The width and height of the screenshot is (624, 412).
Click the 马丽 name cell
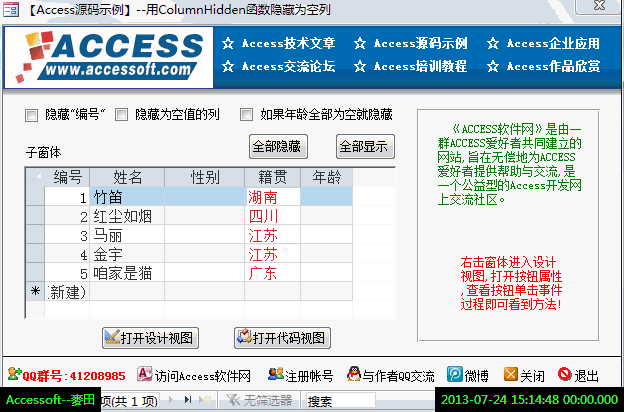(127, 235)
